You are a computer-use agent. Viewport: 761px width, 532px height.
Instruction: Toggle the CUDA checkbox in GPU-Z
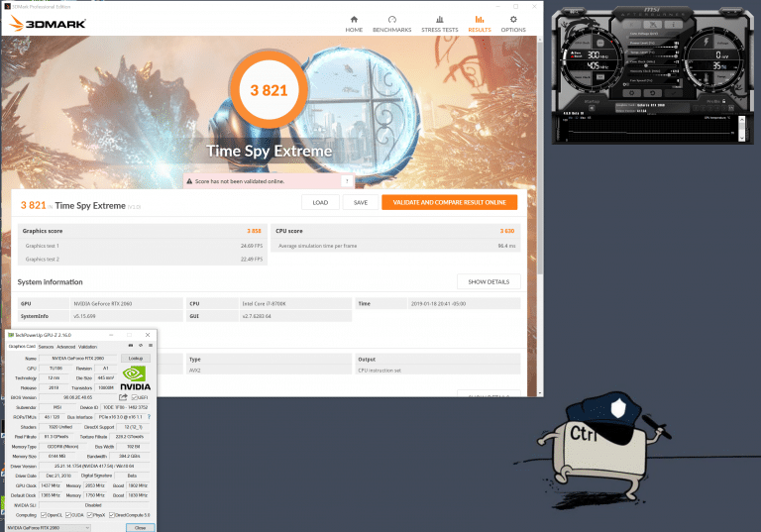tap(68, 515)
